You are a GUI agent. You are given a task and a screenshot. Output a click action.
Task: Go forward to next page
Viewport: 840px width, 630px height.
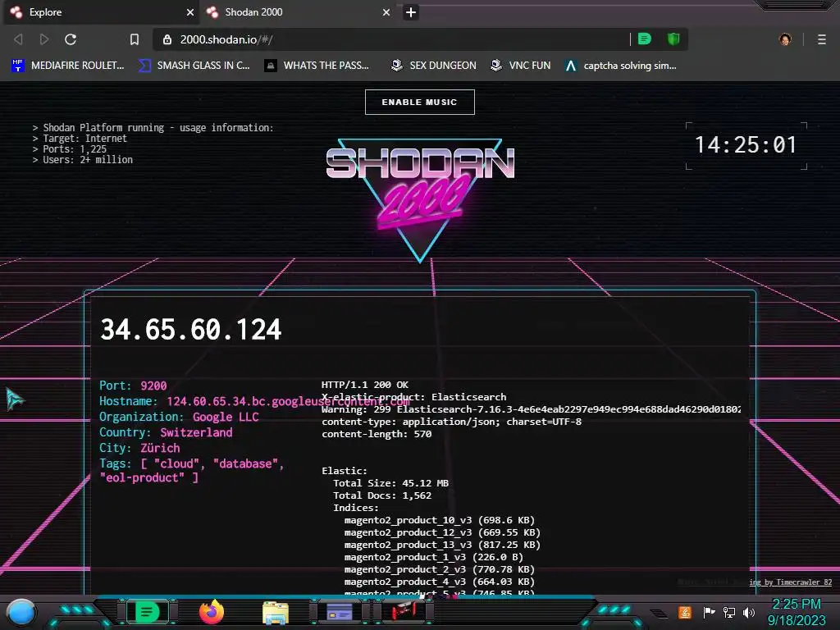tap(44, 39)
